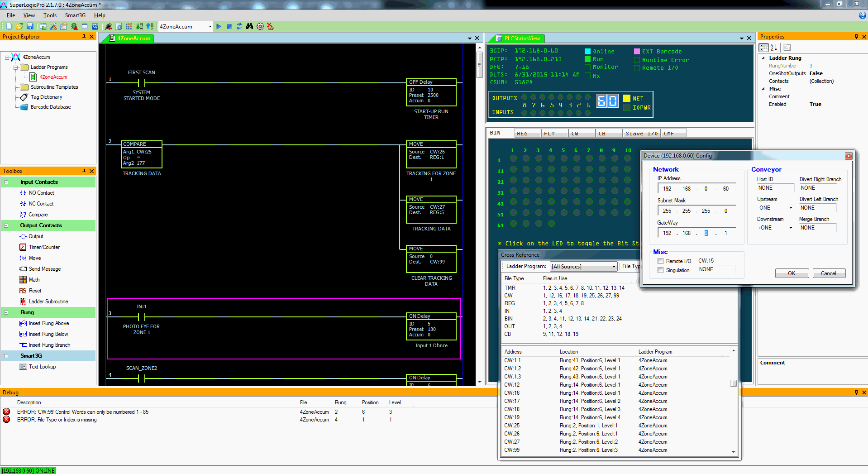Image resolution: width=868 pixels, height=474 pixels.
Task: Open the Upstream dropdown arrow
Action: [x=791, y=208]
